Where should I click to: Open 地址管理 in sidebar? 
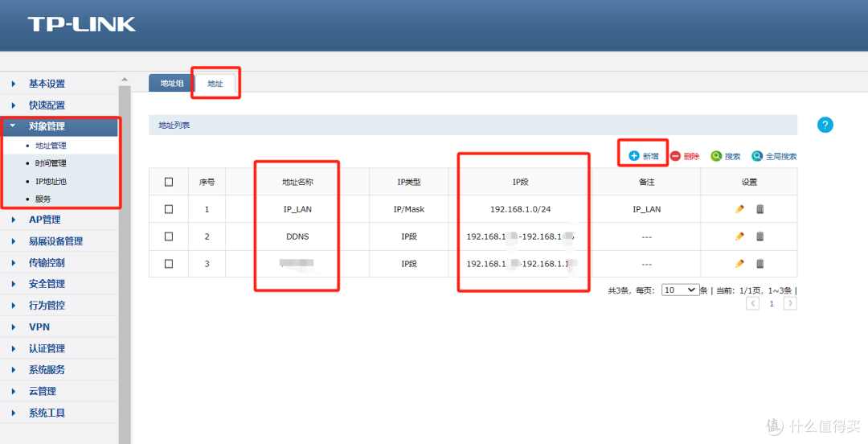[51, 146]
